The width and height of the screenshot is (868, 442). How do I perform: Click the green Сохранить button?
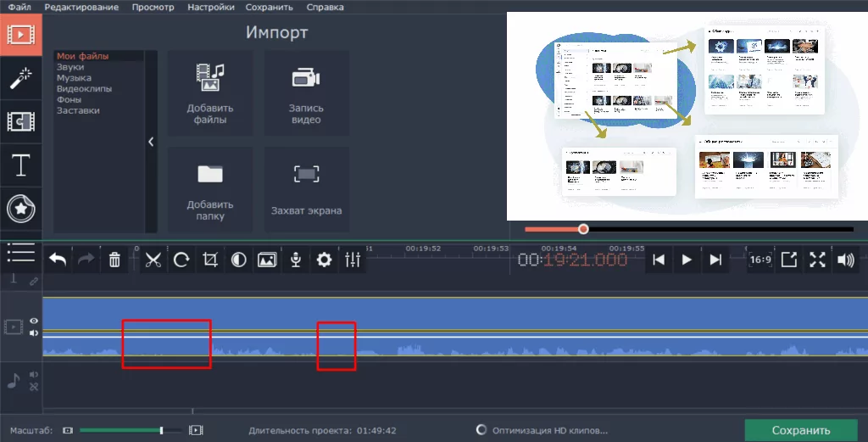pyautogui.click(x=801, y=430)
